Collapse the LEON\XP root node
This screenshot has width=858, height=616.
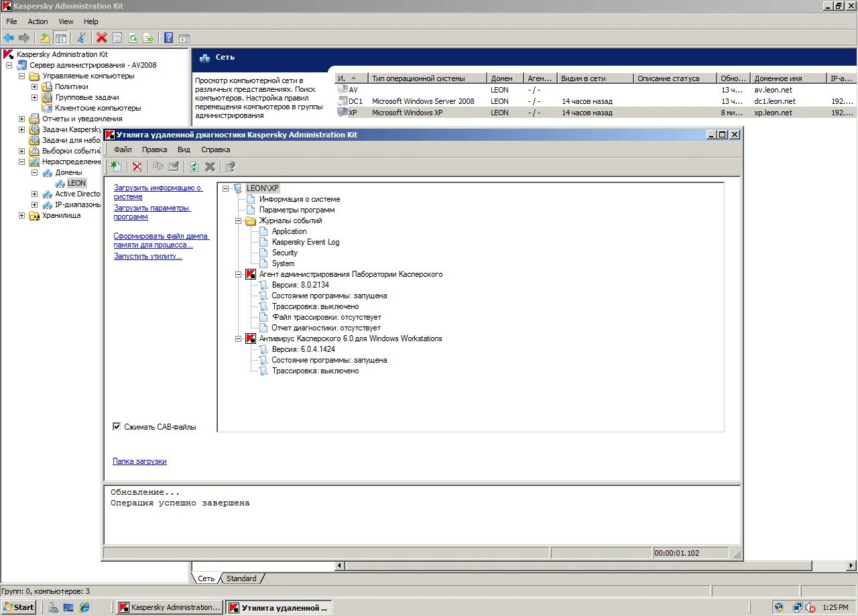coord(226,188)
